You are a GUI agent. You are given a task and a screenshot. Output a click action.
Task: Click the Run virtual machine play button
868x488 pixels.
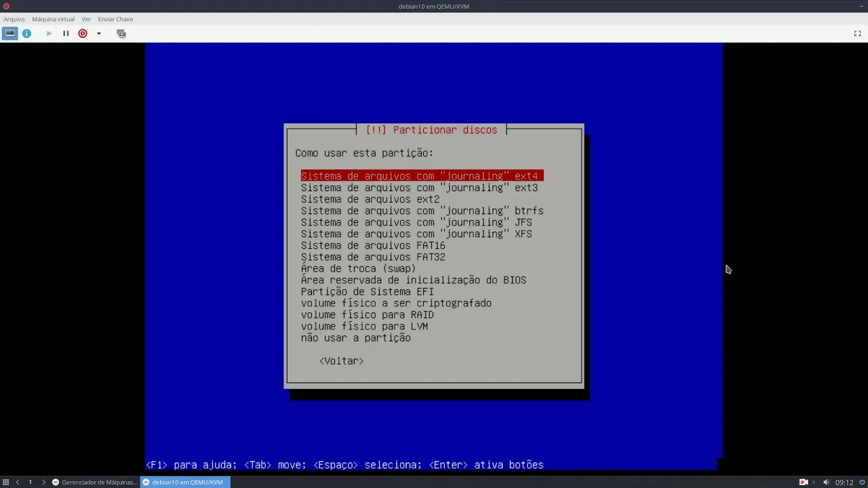(x=49, y=33)
